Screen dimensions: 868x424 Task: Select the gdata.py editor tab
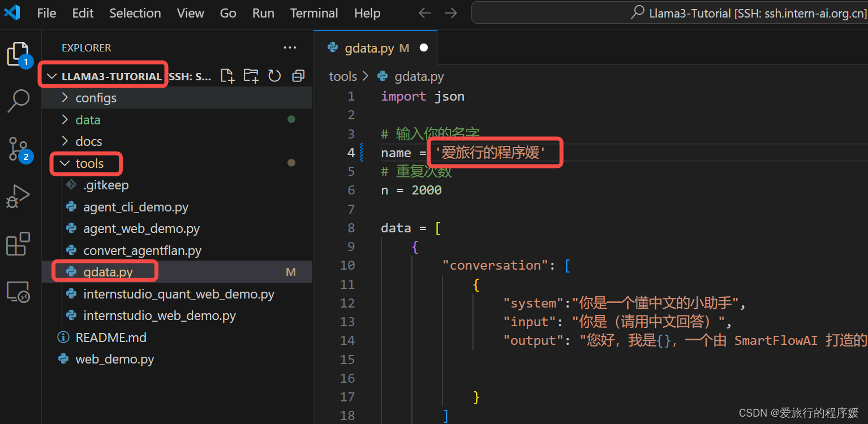point(376,48)
